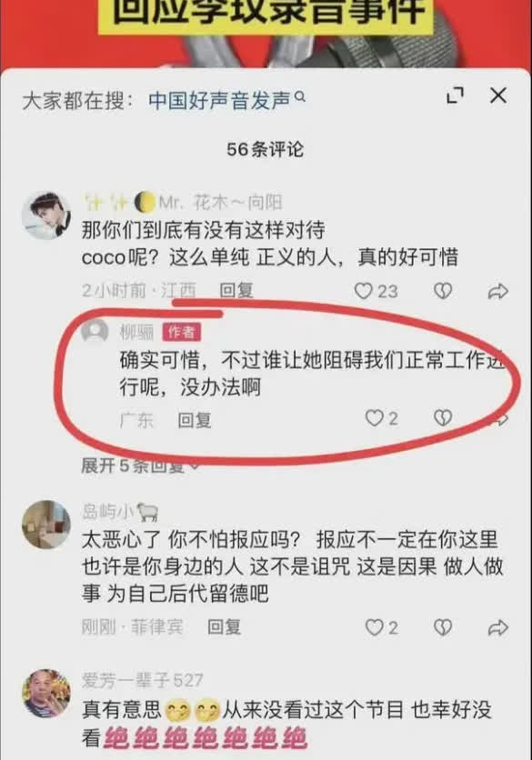Image resolution: width=532 pixels, height=760 pixels.
Task: Open 岛屿小 user avatar
Action: pyautogui.click(x=46, y=525)
